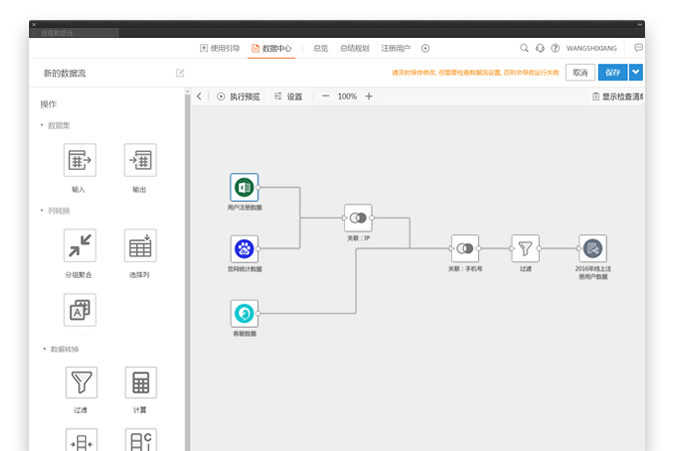Click the copy-field icon with letter A

80,310
